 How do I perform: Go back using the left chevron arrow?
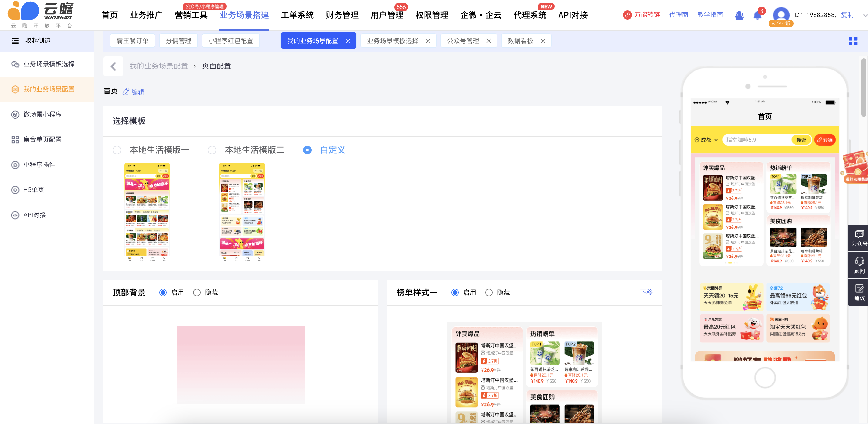coord(114,66)
